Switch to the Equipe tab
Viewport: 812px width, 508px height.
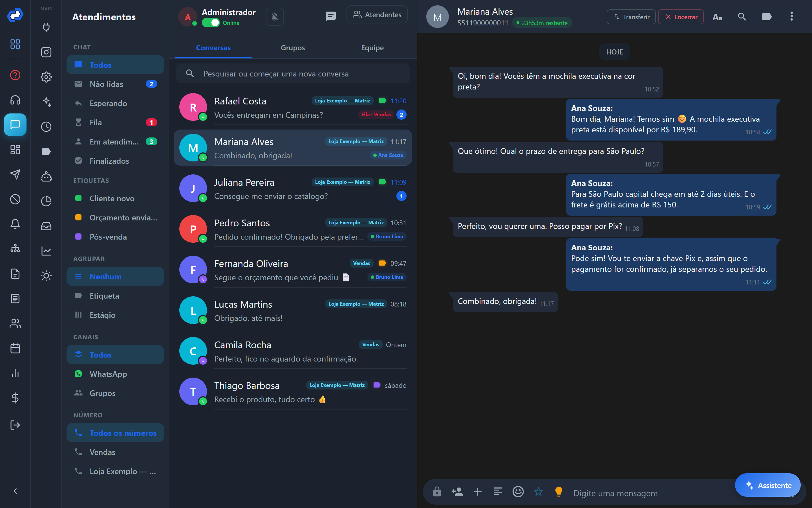click(x=372, y=48)
